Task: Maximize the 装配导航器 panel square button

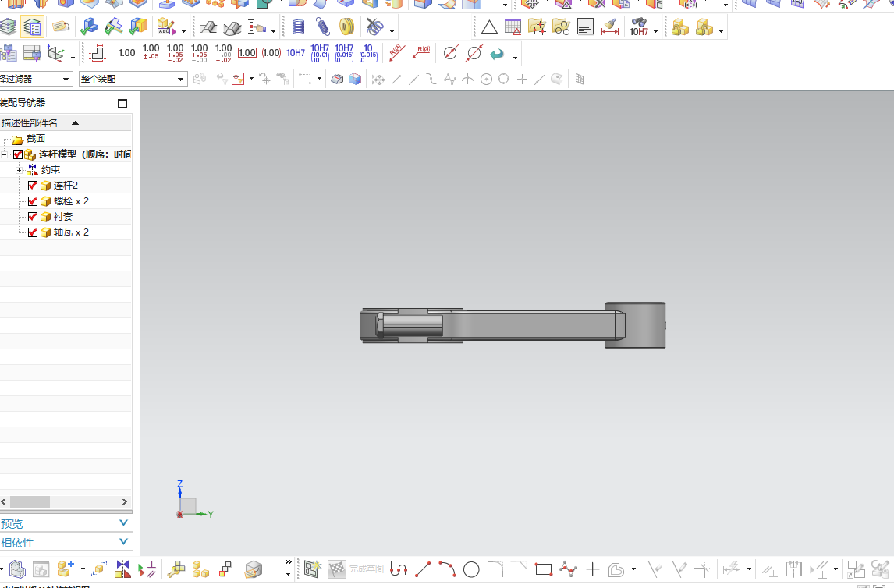Action: tap(122, 103)
